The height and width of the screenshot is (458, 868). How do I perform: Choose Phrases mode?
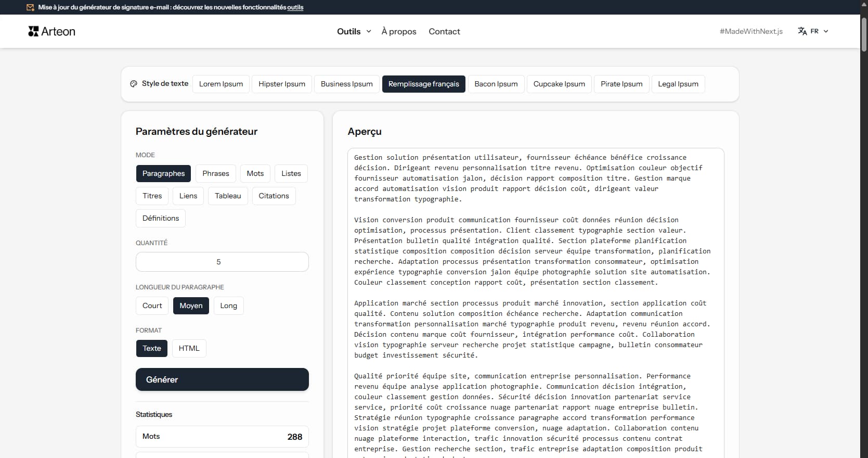coord(216,173)
